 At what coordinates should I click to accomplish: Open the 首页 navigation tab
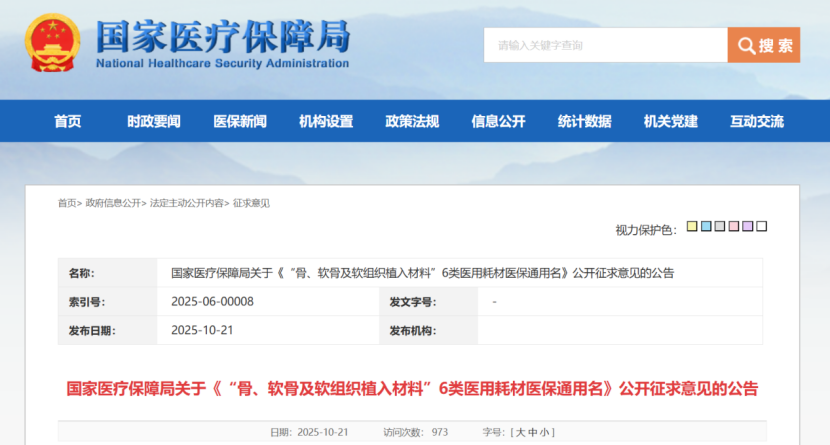click(x=68, y=121)
